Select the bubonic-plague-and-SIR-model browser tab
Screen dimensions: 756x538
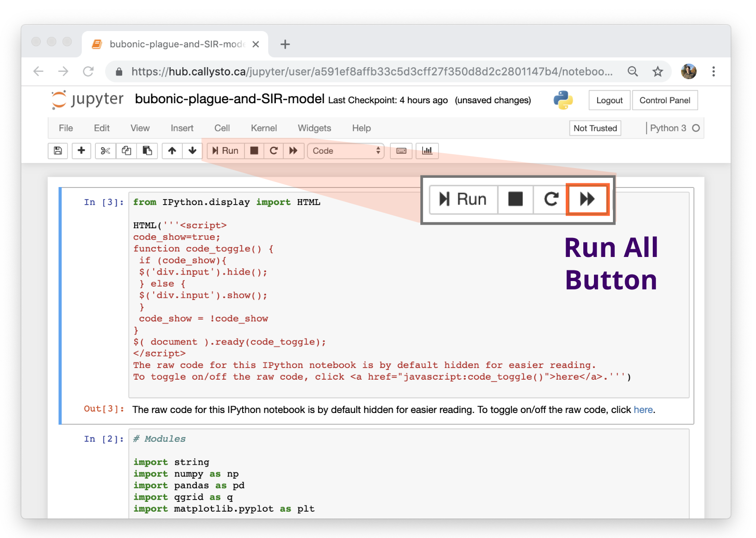tap(175, 44)
